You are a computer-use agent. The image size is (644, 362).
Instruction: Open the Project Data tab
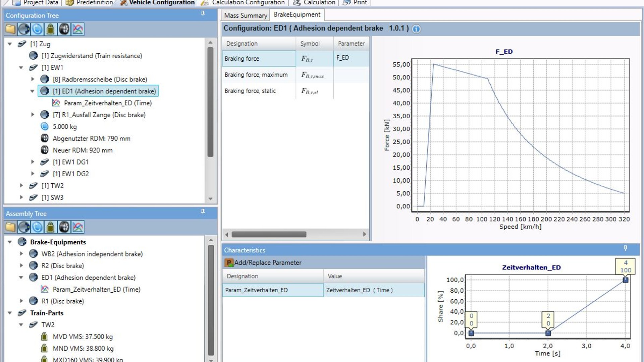[35, 3]
